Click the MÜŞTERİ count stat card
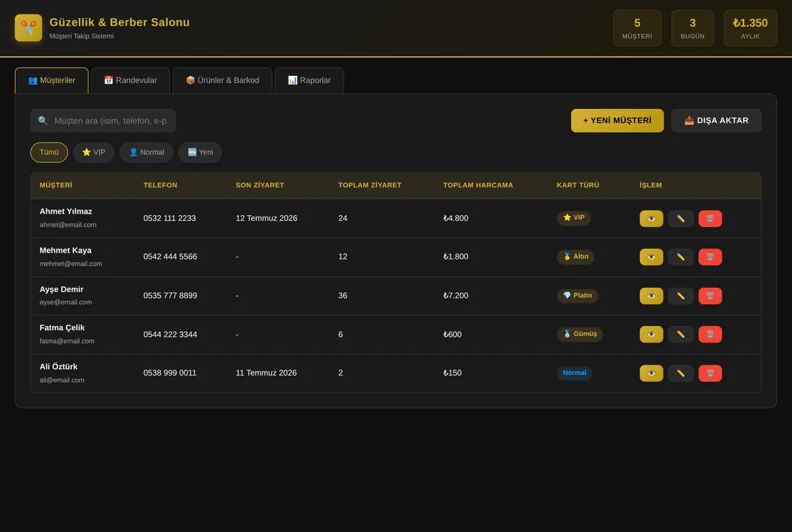The height and width of the screenshot is (532, 792). [x=637, y=28]
